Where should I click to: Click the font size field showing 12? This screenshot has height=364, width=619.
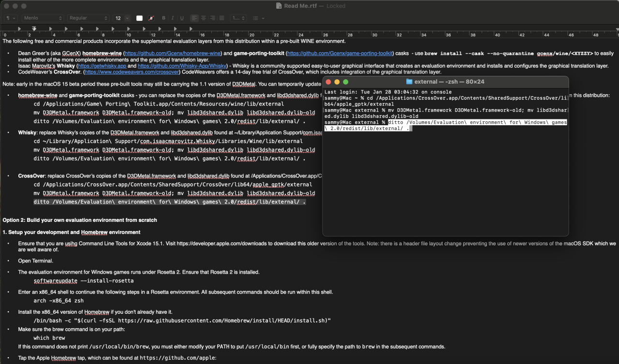click(x=118, y=18)
